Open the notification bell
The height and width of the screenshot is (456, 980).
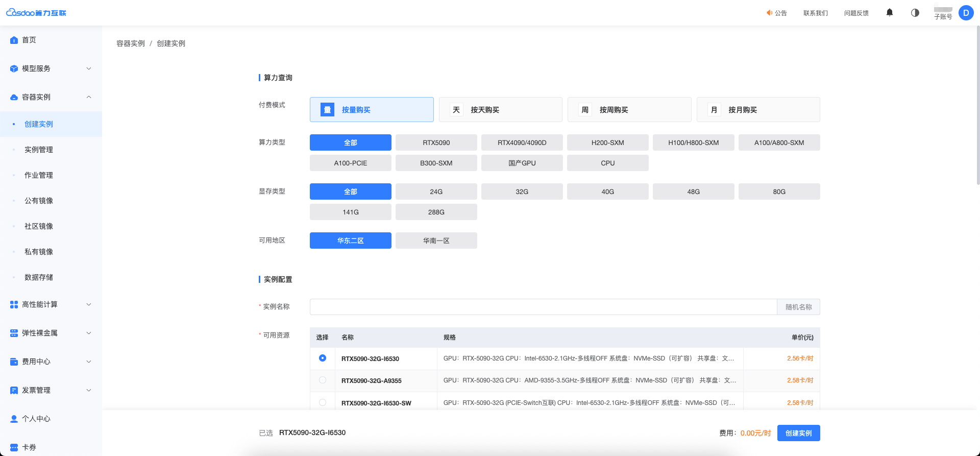(890, 13)
